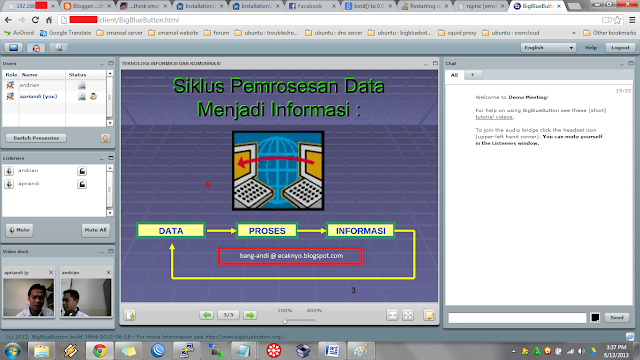This screenshot has width=640, height=360.
Task: Toggle apriandi's mute lock icon
Action: click(x=82, y=184)
